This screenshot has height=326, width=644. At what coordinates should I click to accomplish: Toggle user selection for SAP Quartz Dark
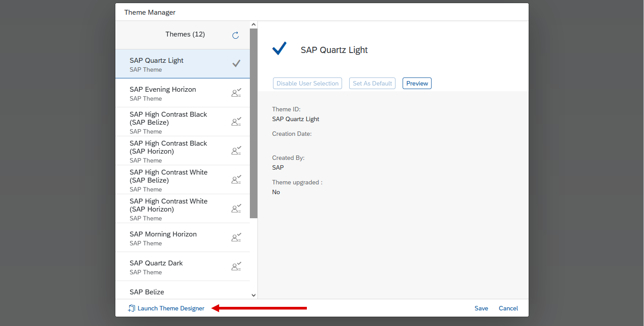[x=236, y=266]
